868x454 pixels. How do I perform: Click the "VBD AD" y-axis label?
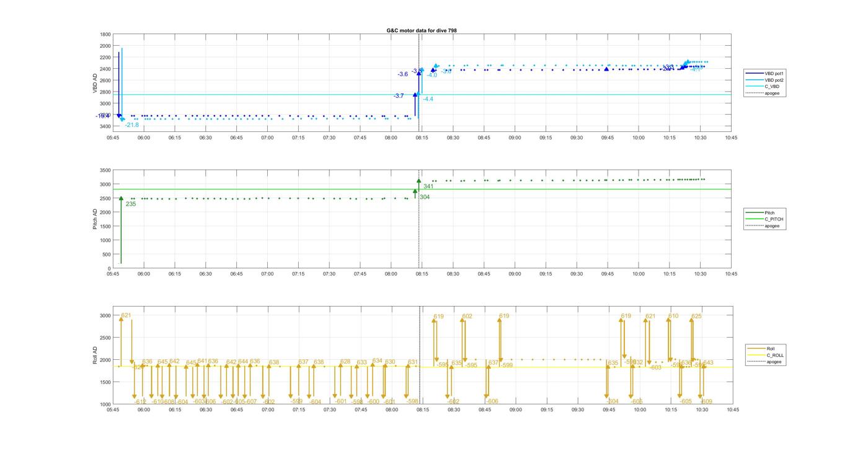(x=95, y=84)
